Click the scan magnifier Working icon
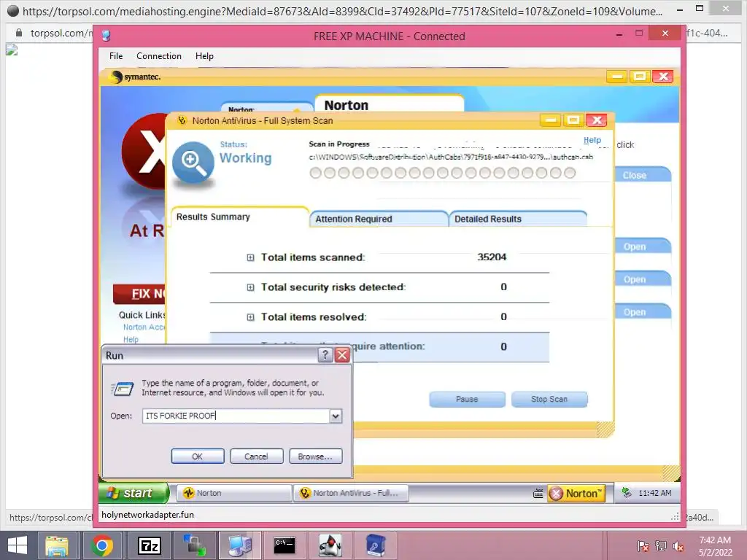 tap(193, 163)
